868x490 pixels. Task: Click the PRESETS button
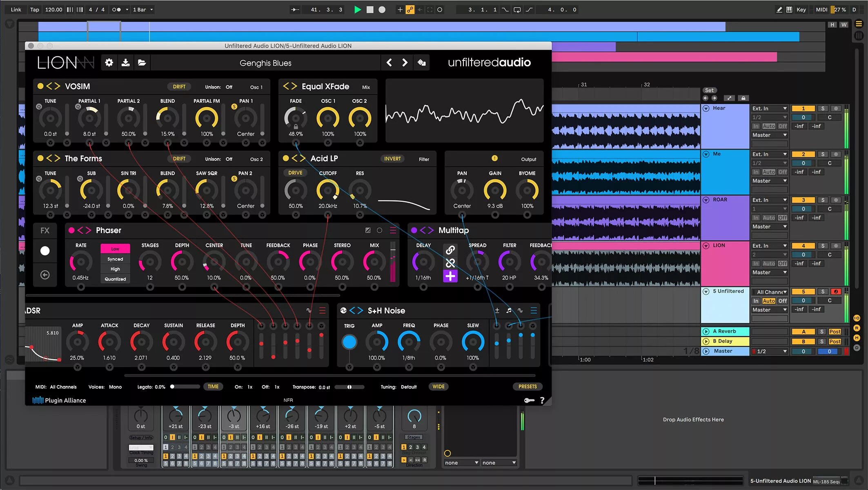527,386
